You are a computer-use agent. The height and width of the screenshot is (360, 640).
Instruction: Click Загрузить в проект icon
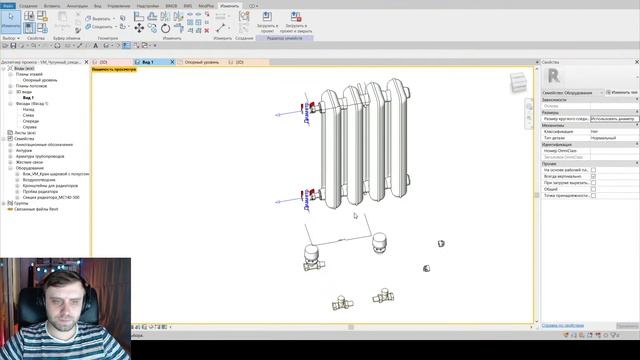[267, 16]
